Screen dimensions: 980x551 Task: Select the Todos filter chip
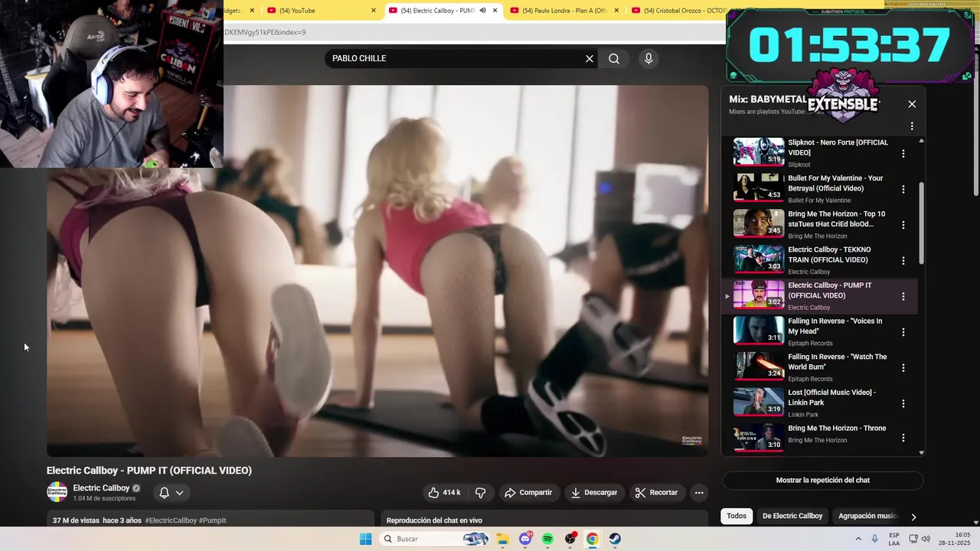[737, 516]
